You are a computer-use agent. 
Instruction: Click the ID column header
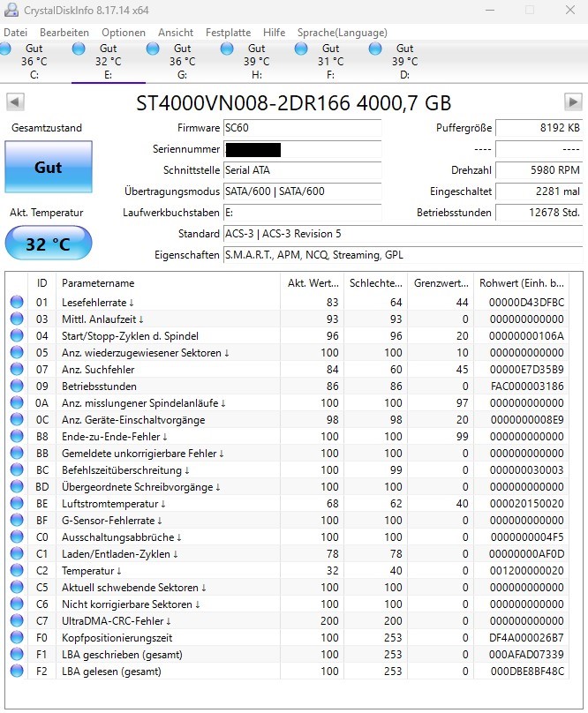tap(41, 283)
